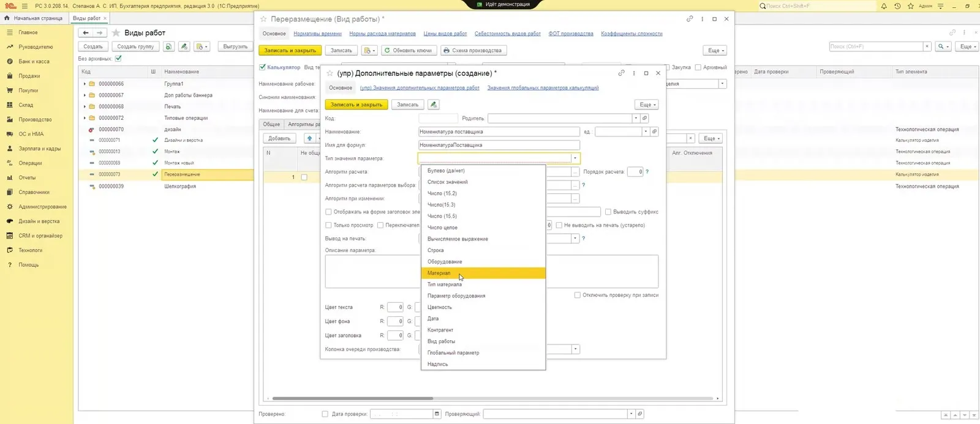
Task: Select Материал from the type list
Action: 483,273
